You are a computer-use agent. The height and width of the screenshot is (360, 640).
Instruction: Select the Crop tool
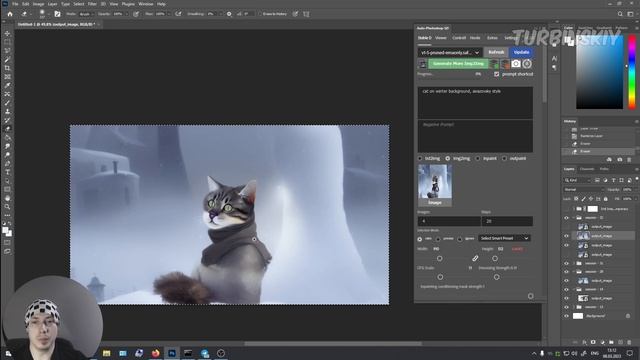point(7,68)
